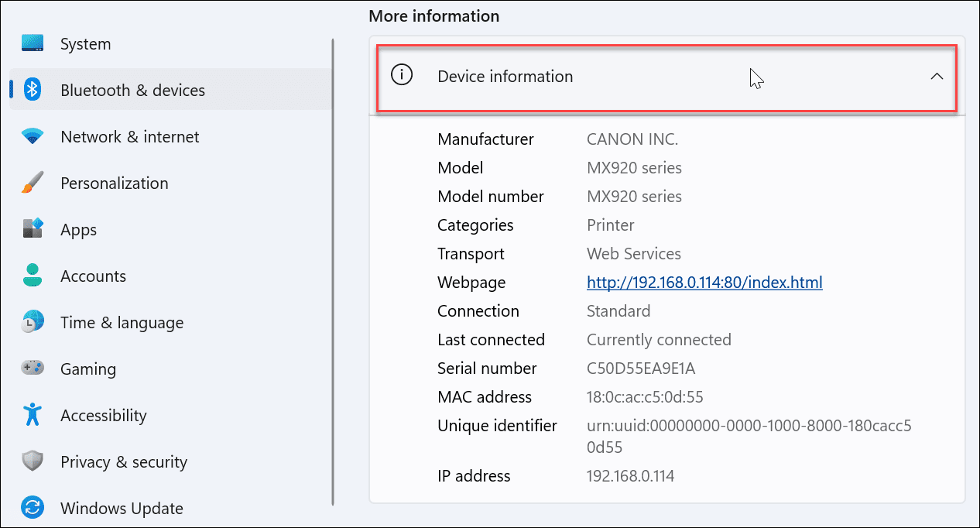Click the Apps icon in sidebar
This screenshot has height=528, width=980.
(x=33, y=230)
